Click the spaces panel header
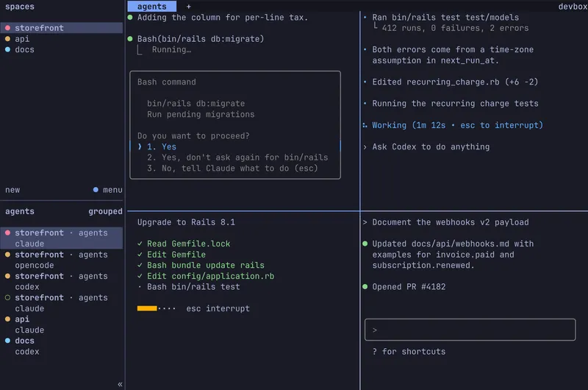Viewport: 588px width, 390px height. pos(20,7)
